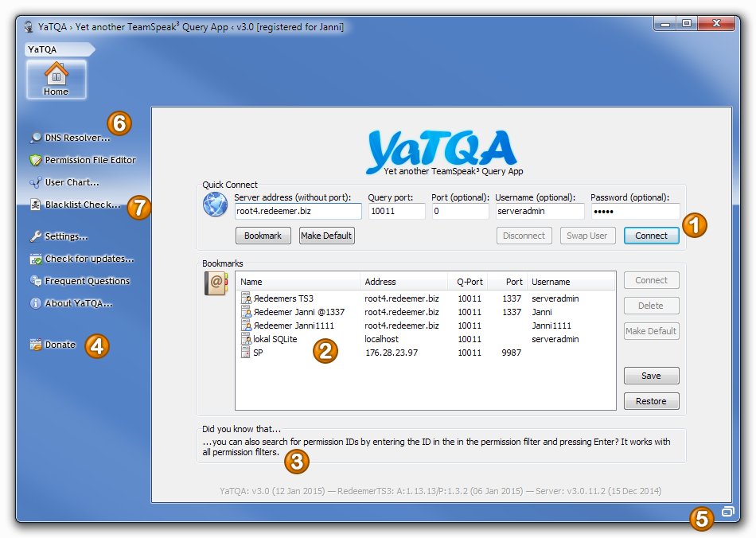Viewport: 756px width, 538px height.
Task: Select 'Redeemer Janni1111' bookmark name
Action: pyautogui.click(x=294, y=326)
